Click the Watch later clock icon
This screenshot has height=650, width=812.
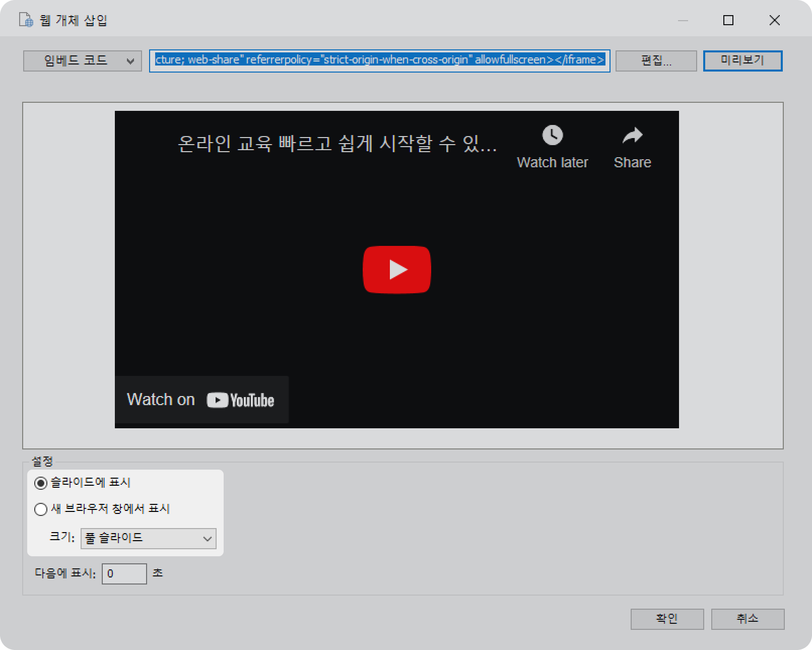pos(553,135)
